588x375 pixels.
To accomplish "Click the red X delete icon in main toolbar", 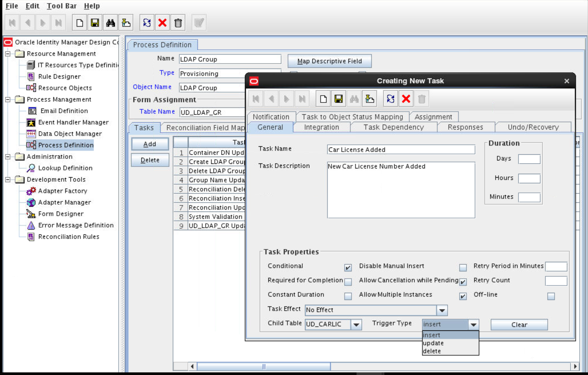I will [x=162, y=23].
